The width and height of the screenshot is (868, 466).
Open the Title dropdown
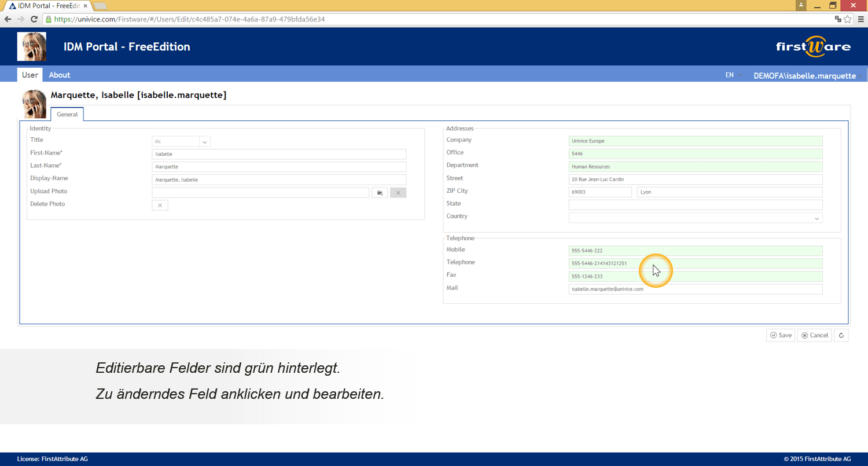coord(205,141)
